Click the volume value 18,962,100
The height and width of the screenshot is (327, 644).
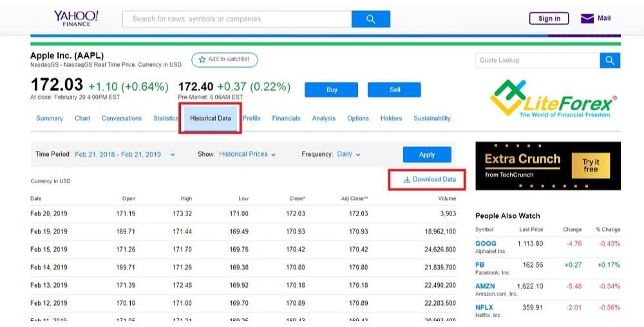[440, 232]
